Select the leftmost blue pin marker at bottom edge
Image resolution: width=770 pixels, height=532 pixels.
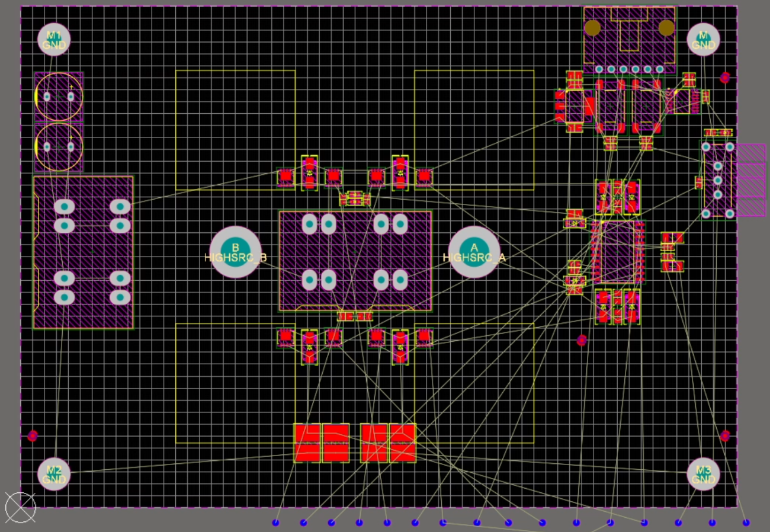tap(275, 522)
